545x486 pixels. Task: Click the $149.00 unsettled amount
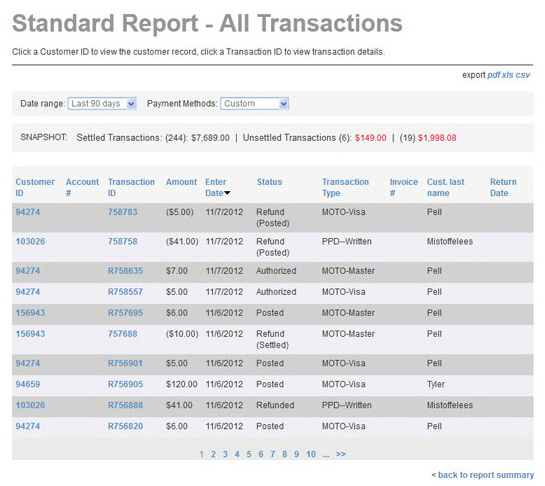371,138
